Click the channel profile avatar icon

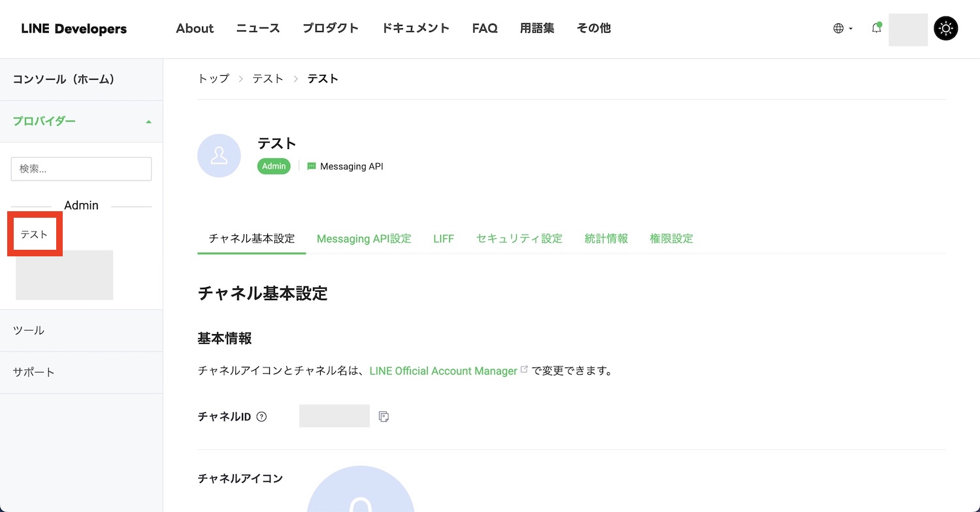pos(219,156)
